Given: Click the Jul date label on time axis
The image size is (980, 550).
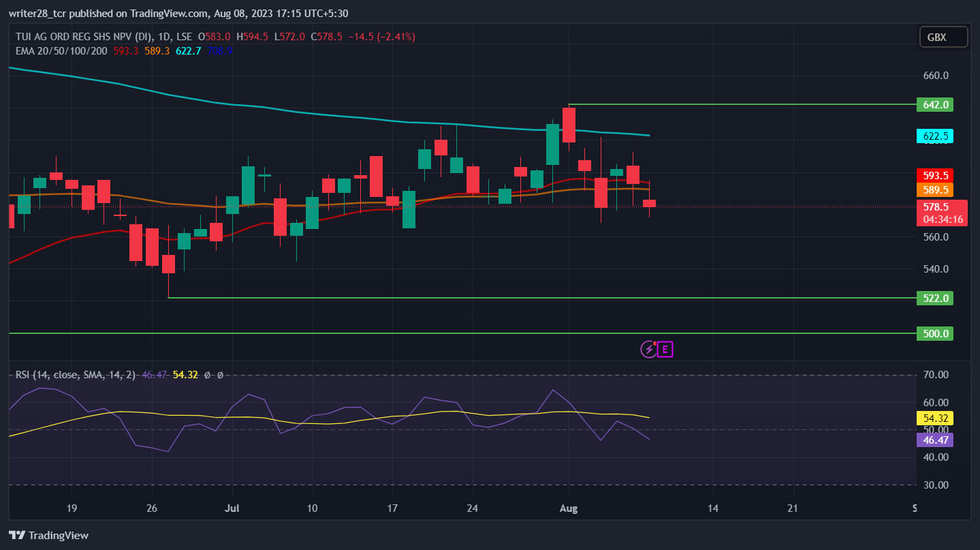Looking at the screenshot, I should (x=232, y=508).
